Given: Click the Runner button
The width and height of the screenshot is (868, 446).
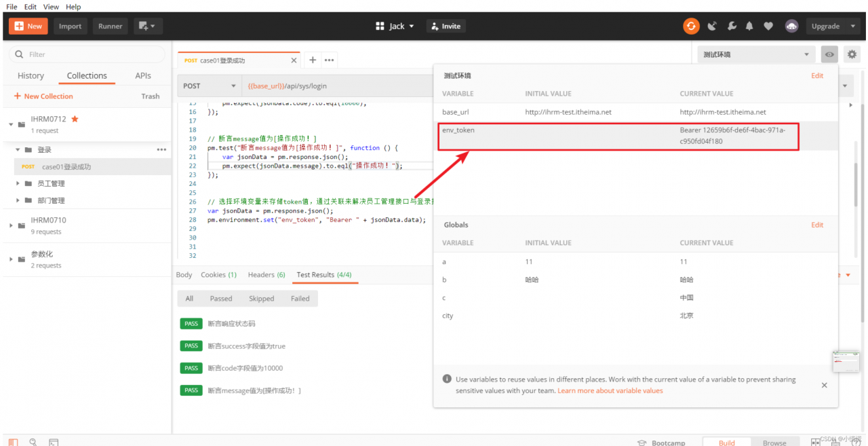Looking at the screenshot, I should pyautogui.click(x=110, y=26).
